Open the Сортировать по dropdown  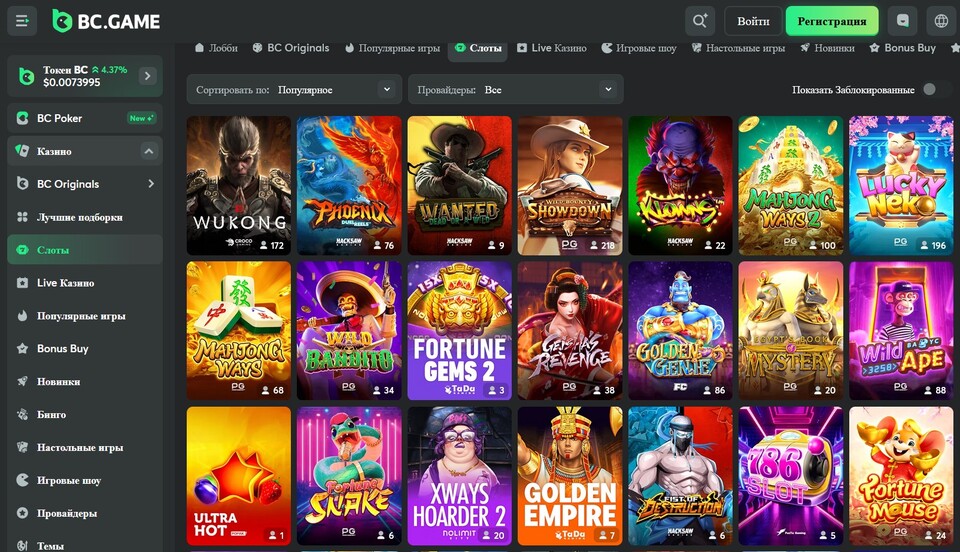(293, 90)
